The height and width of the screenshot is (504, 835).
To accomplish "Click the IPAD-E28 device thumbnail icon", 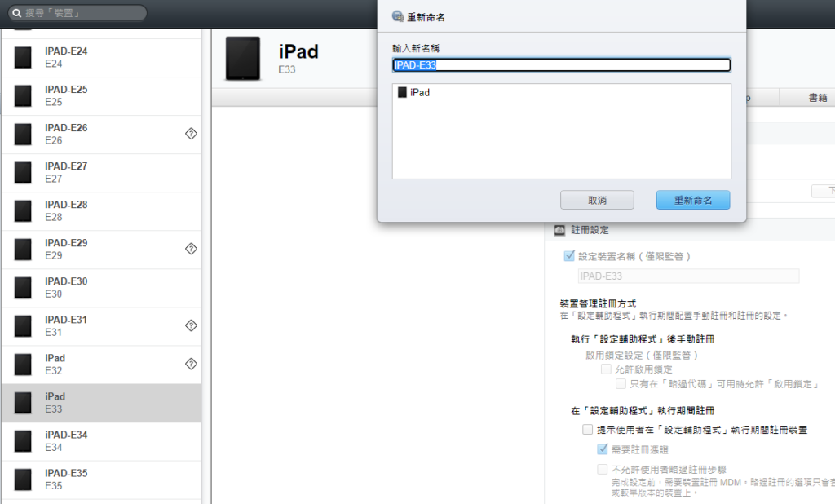I will pyautogui.click(x=22, y=211).
